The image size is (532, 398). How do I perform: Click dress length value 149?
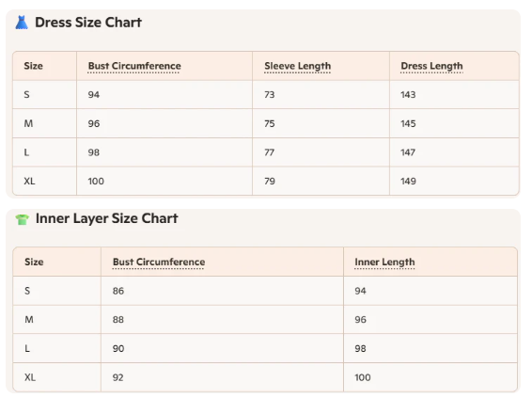click(408, 181)
